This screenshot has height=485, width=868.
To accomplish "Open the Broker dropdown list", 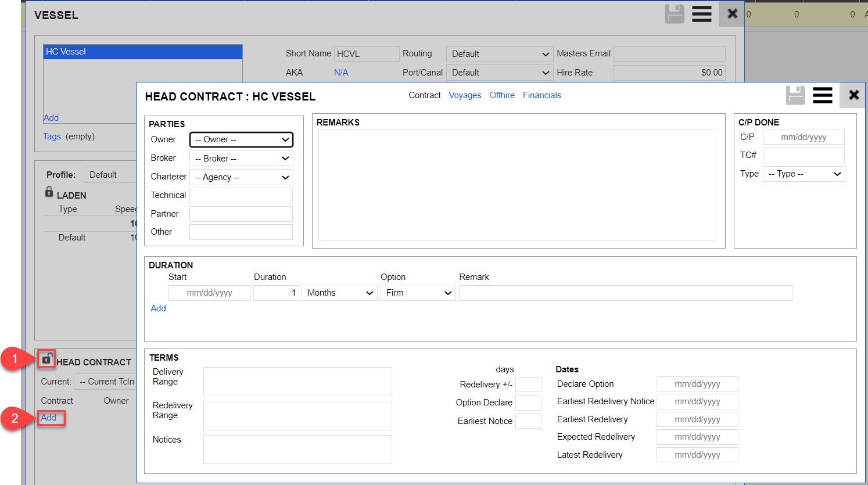I will 241,159.
